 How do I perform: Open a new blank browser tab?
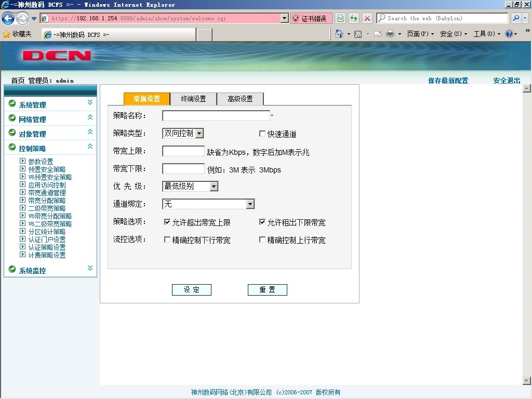pos(205,35)
